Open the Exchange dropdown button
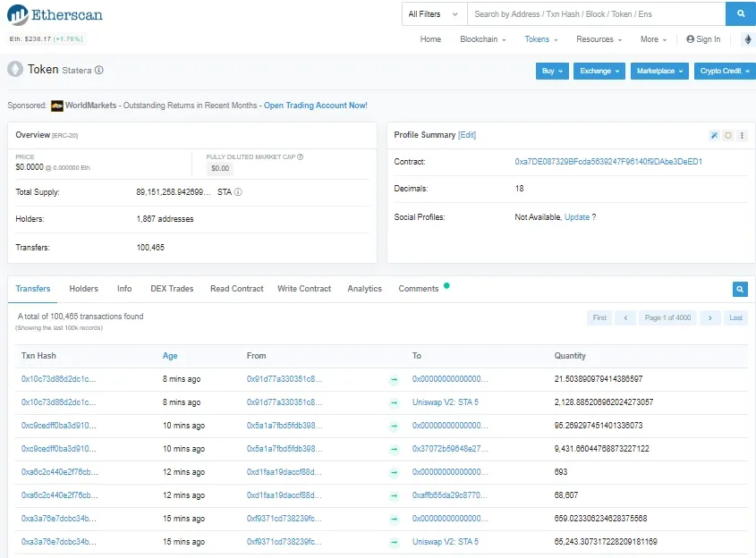This screenshot has width=756, height=558. [599, 71]
